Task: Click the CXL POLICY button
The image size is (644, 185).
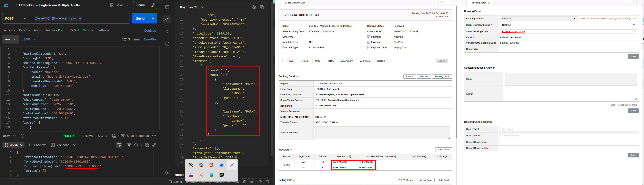Action: pyautogui.click(x=347, y=61)
